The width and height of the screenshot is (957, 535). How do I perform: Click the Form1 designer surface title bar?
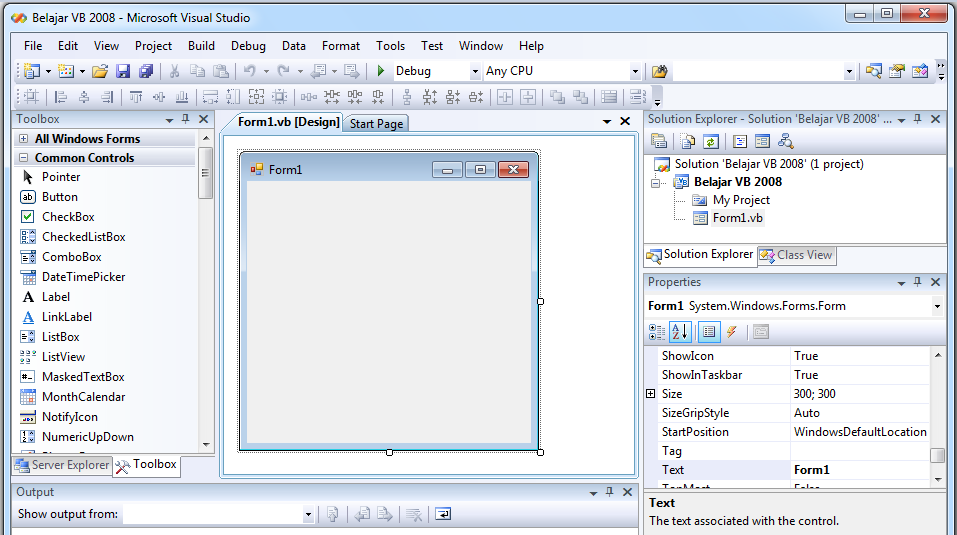389,169
